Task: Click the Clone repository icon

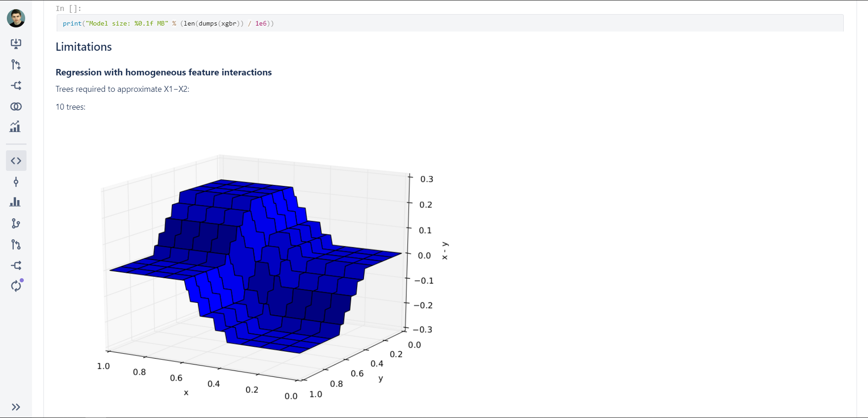Action: (x=16, y=44)
